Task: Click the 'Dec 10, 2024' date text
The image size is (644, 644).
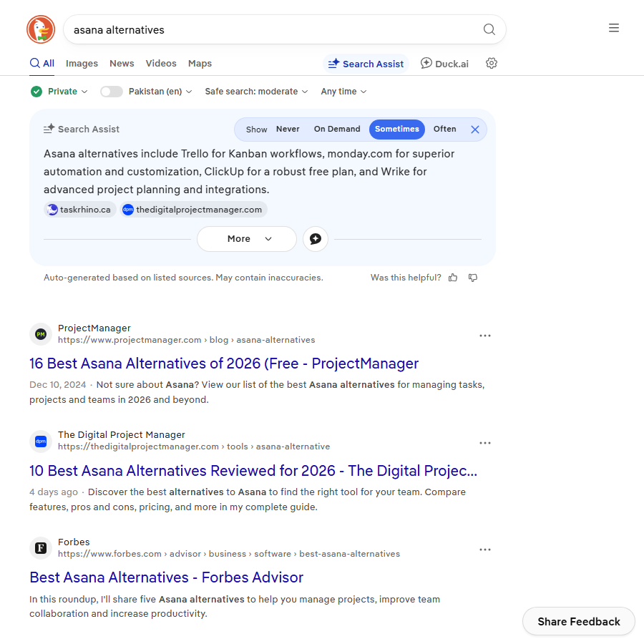Action: pyautogui.click(x=57, y=385)
